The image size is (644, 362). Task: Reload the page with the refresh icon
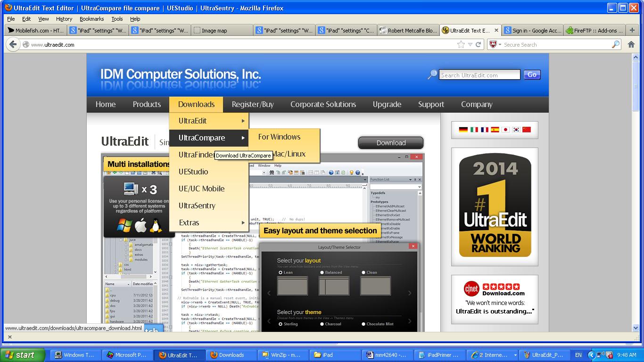click(x=479, y=44)
